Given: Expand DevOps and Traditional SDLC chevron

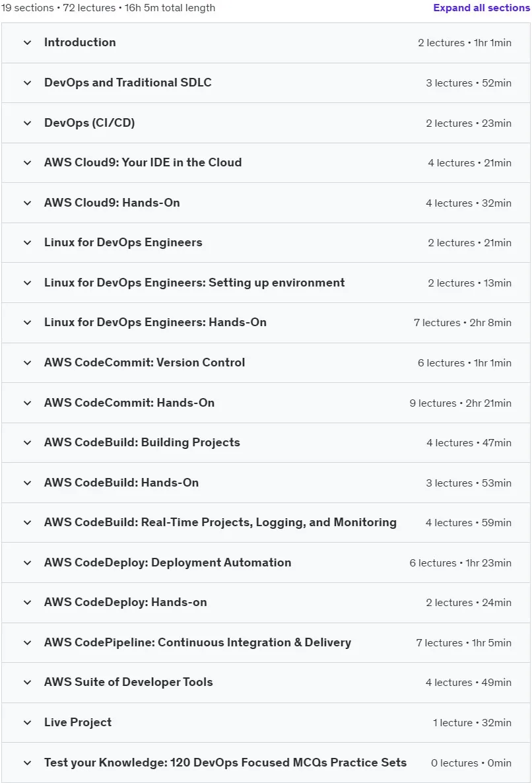Looking at the screenshot, I should pyautogui.click(x=28, y=83).
